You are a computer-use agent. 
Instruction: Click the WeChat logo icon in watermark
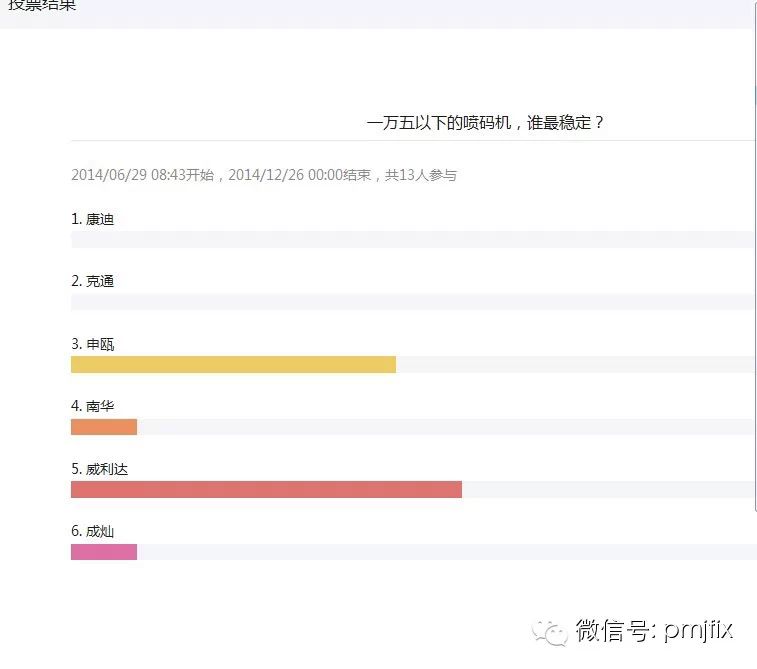click(551, 630)
